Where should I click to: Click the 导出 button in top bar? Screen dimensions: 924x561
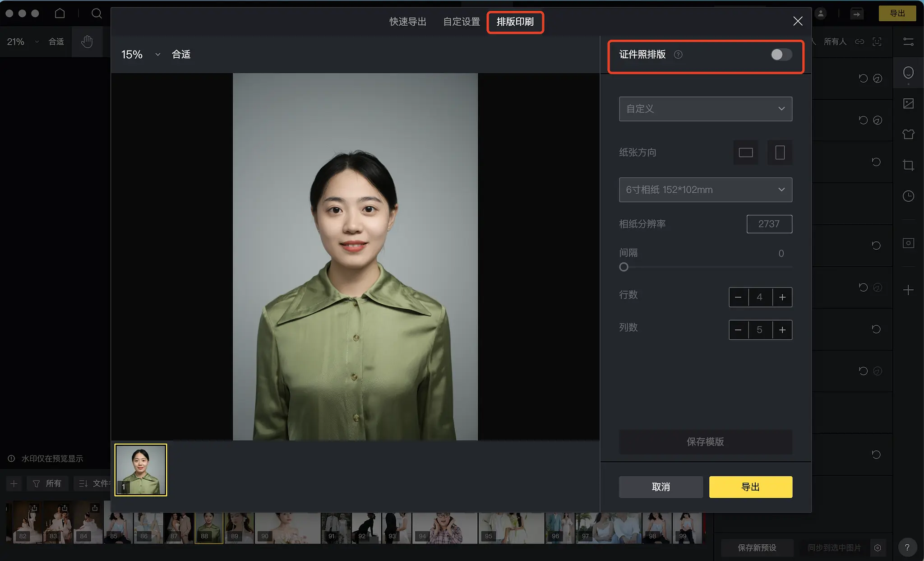[897, 14]
